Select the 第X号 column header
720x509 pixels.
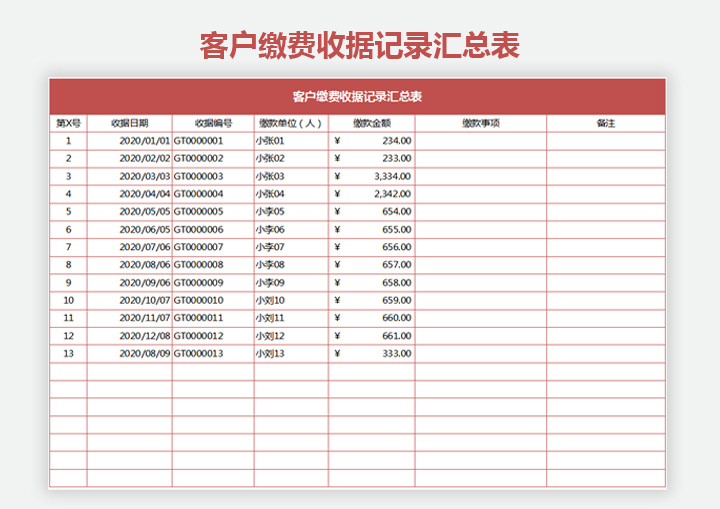tap(68, 123)
